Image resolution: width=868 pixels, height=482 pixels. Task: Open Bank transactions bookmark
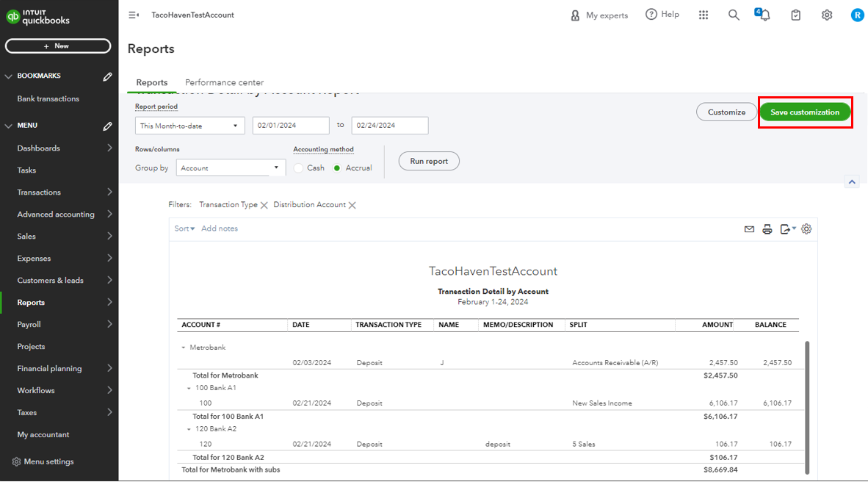click(48, 98)
